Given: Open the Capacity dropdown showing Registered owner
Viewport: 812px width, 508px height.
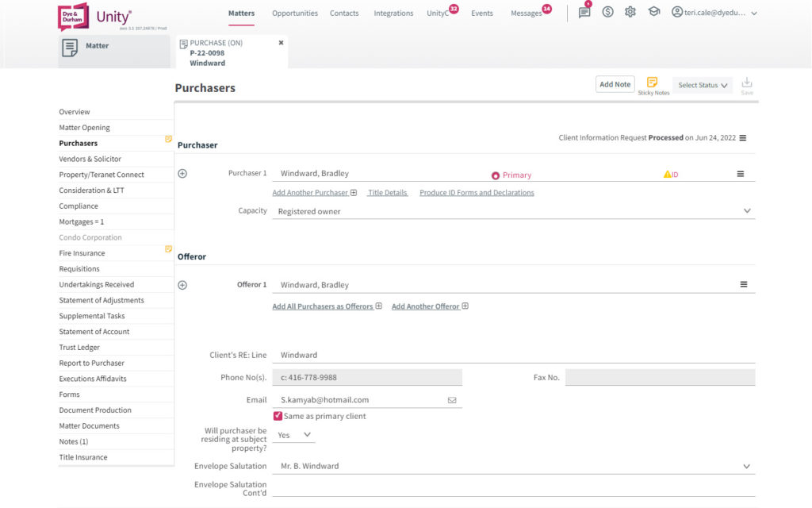Looking at the screenshot, I should pyautogui.click(x=746, y=210).
